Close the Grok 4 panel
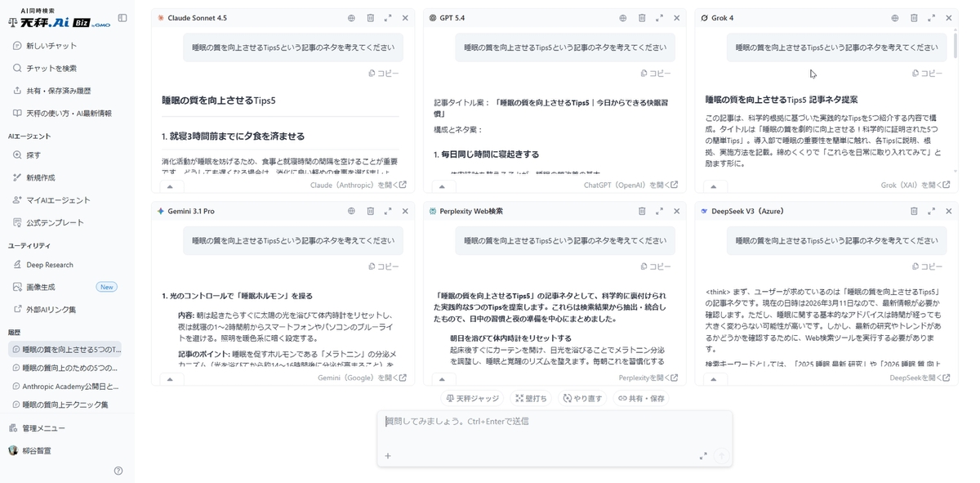Image resolution: width=980 pixels, height=483 pixels. pos(949,18)
